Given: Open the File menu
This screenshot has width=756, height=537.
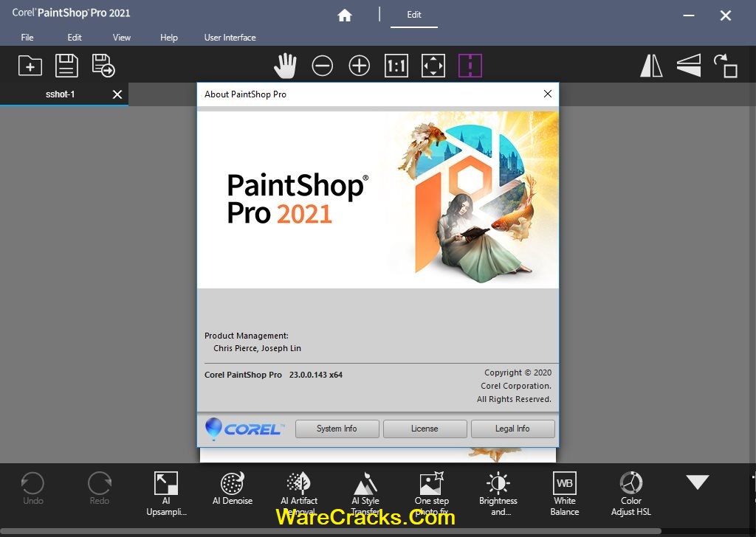Looking at the screenshot, I should (27, 37).
